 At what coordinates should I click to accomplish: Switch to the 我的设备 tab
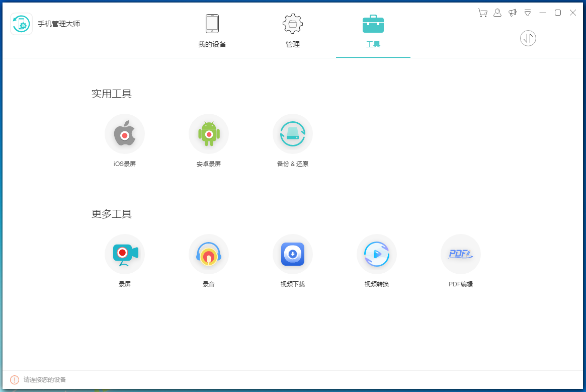coord(212,31)
